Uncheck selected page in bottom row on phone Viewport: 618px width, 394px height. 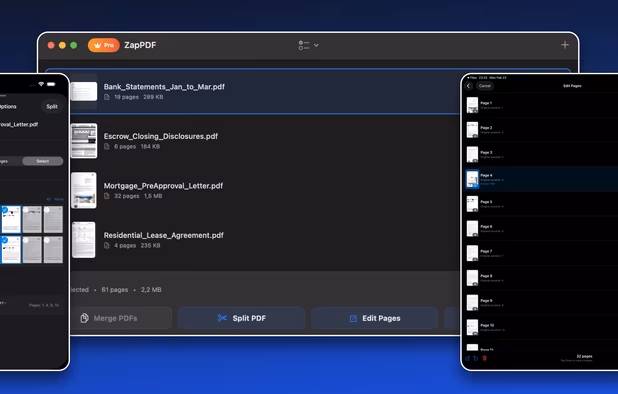[11, 249]
